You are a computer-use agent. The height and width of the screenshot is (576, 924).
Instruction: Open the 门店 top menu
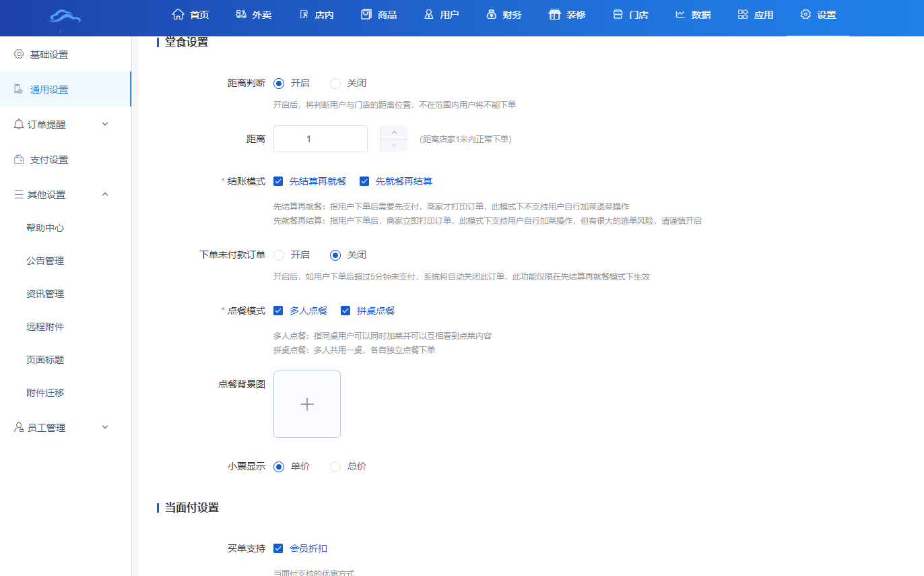pos(630,15)
